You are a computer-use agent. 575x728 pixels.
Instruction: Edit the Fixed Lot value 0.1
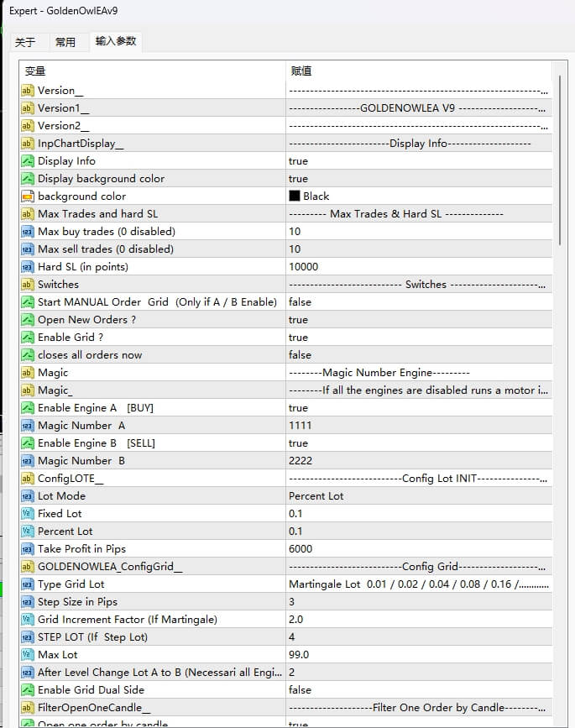coord(419,514)
